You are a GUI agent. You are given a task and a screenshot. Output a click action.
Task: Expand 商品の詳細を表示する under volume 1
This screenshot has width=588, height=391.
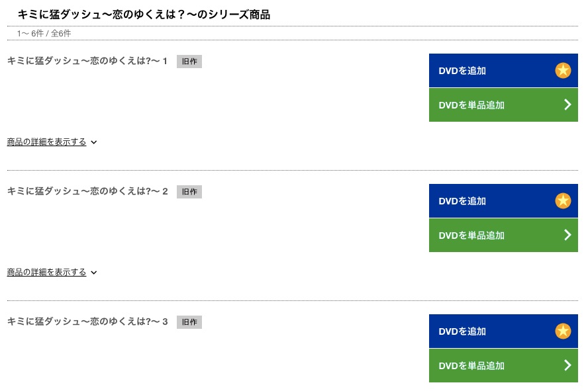(x=46, y=142)
